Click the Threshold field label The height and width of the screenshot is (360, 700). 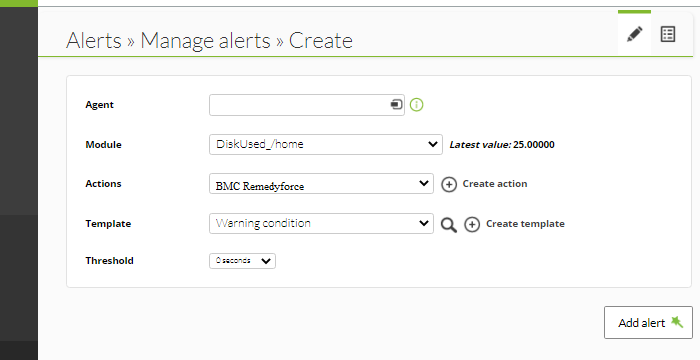[109, 261]
